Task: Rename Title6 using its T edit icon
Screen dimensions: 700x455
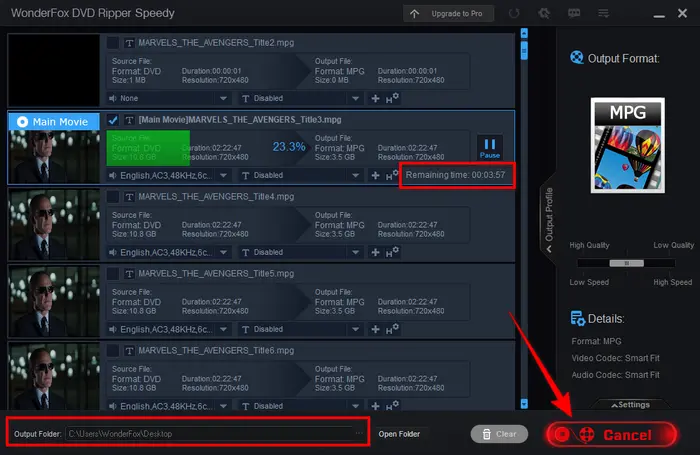Action: [x=129, y=351]
